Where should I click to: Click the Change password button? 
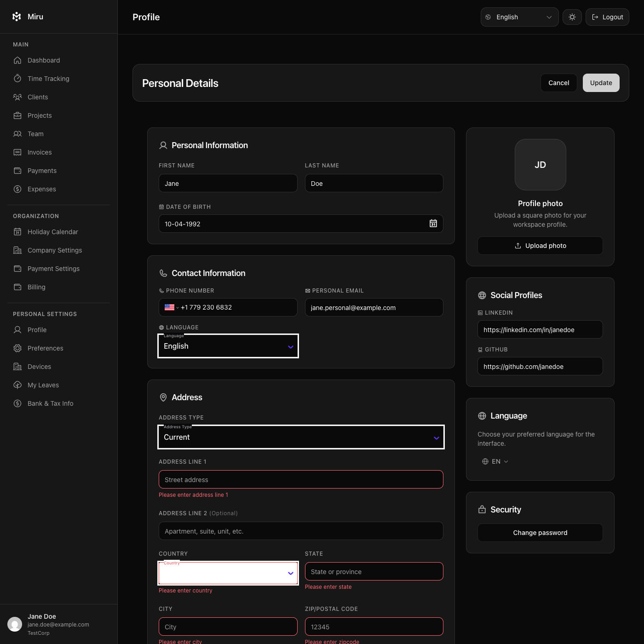tap(540, 532)
